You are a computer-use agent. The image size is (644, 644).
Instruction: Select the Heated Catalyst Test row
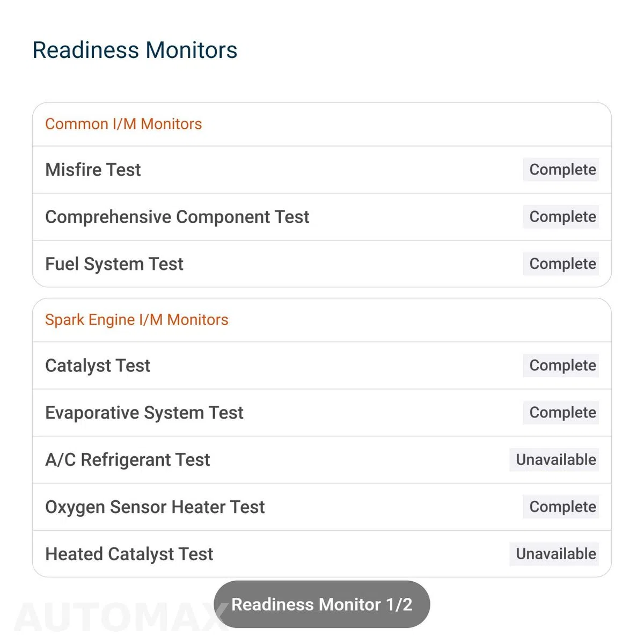tap(322, 554)
